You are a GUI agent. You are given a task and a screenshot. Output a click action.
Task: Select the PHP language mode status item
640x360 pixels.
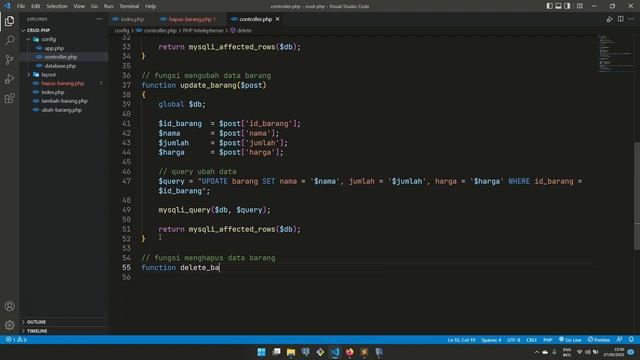(548, 340)
